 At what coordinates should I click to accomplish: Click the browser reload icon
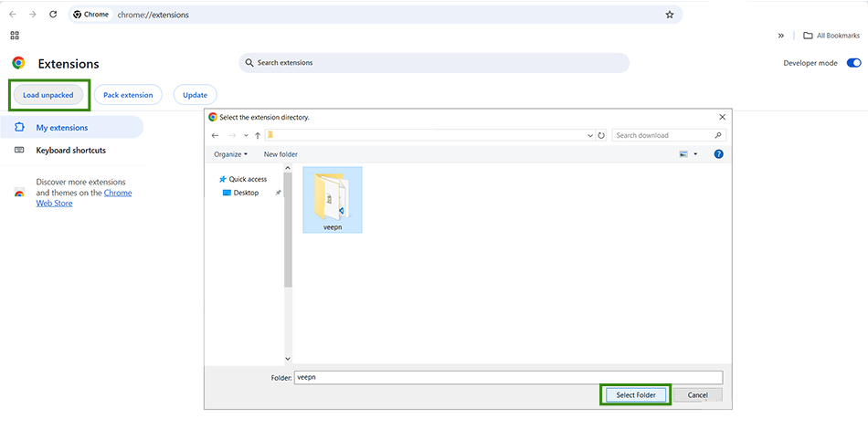(x=53, y=15)
